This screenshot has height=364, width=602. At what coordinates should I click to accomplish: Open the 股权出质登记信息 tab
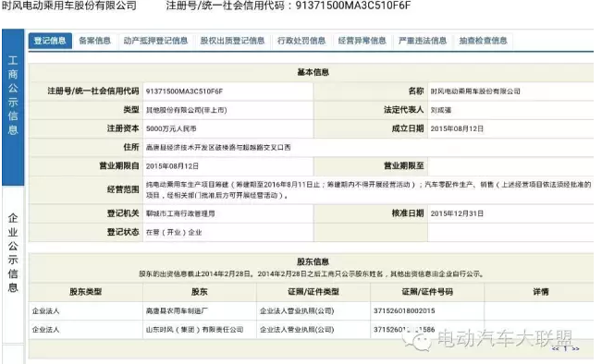coord(232,41)
